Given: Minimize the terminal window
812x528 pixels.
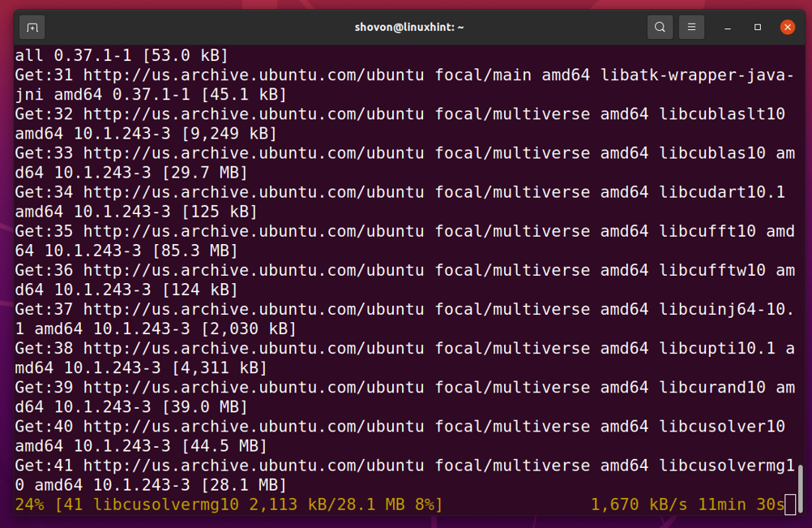Looking at the screenshot, I should click(728, 28).
